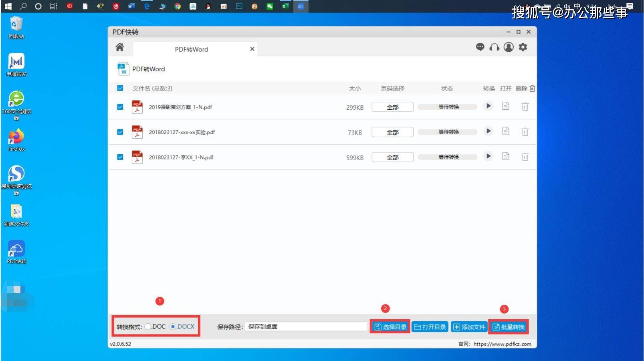
Task: Open the settings gear icon
Action: (523, 47)
